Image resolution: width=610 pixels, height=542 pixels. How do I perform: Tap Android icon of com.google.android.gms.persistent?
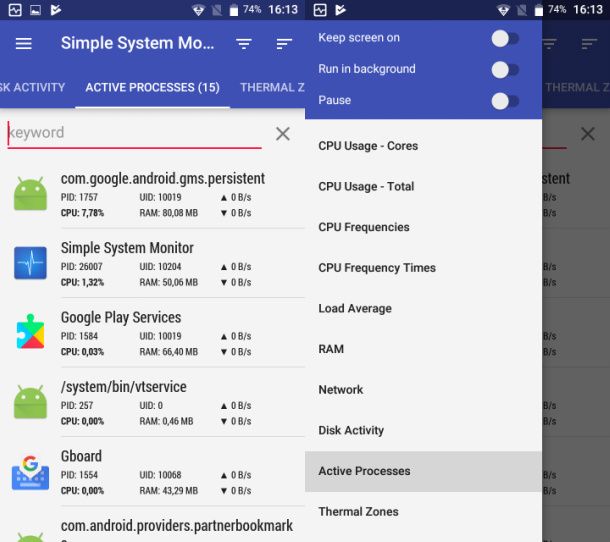pyautogui.click(x=30, y=194)
